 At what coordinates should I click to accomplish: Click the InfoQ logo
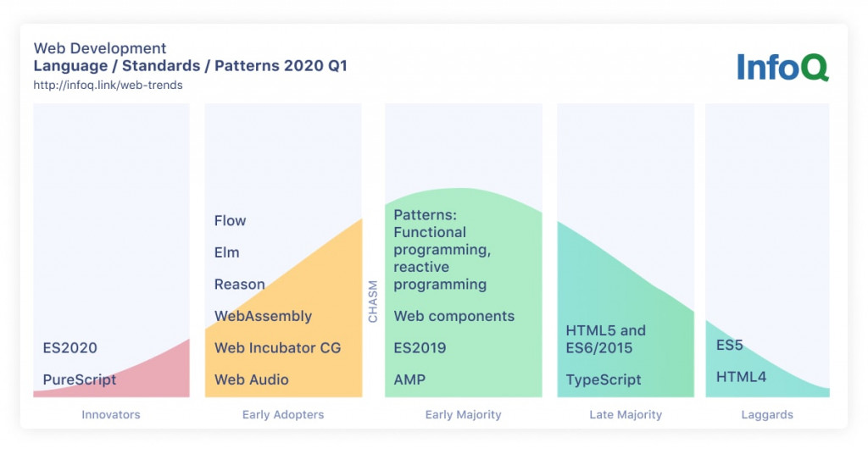click(x=782, y=68)
